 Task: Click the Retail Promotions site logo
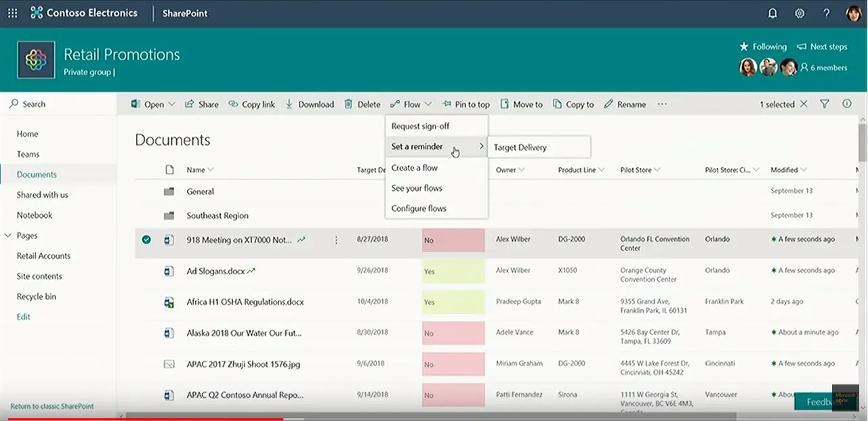(36, 60)
